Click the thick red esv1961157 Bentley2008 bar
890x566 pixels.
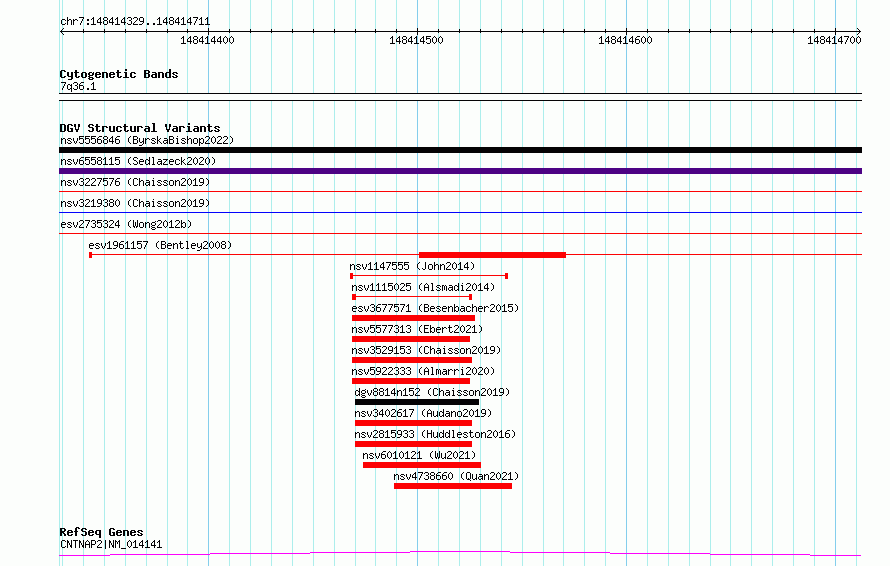(x=492, y=255)
